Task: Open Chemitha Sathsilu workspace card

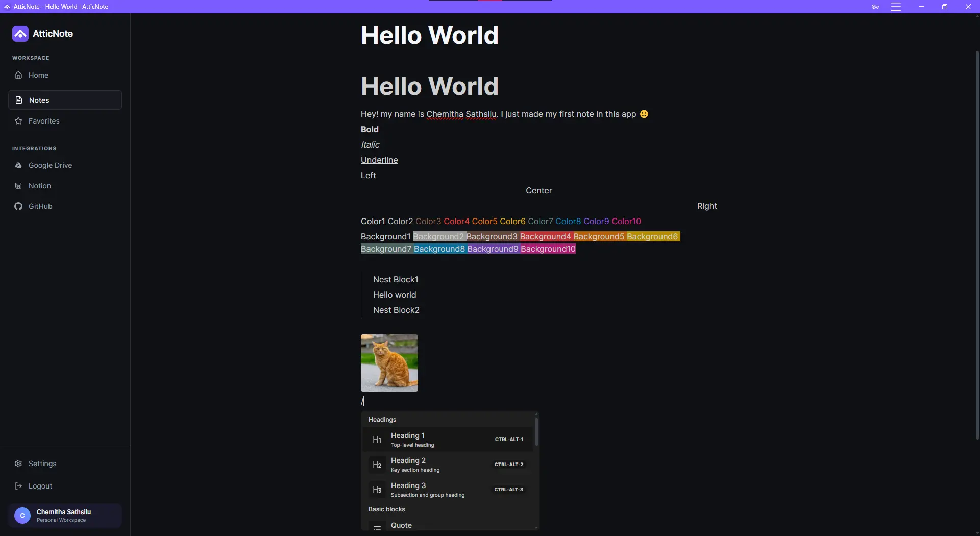Action: [x=65, y=516]
